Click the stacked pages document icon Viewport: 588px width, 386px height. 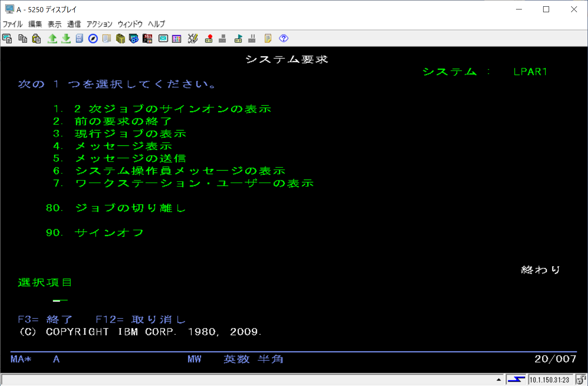[x=107, y=39]
